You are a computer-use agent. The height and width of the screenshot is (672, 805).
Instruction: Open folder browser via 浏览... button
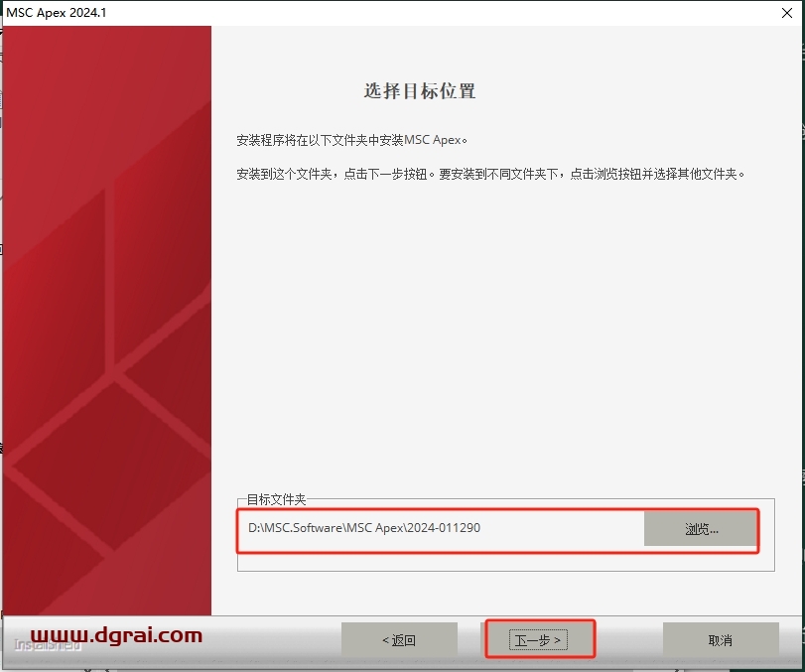point(701,529)
